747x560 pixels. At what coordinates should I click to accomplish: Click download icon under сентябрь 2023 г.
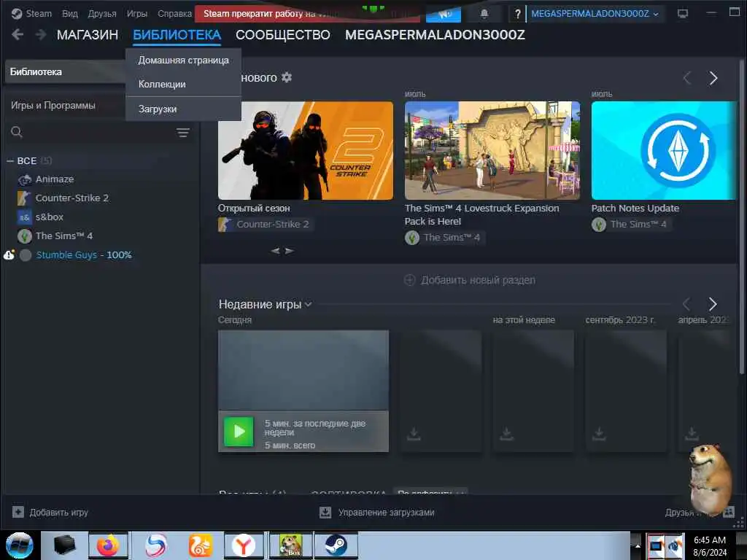pyautogui.click(x=599, y=433)
